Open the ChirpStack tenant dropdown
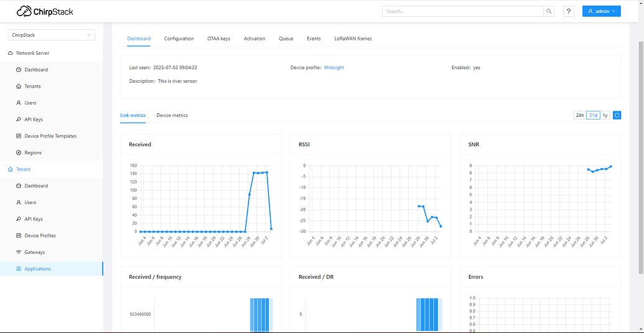The width and height of the screenshot is (644, 333). 52,35
